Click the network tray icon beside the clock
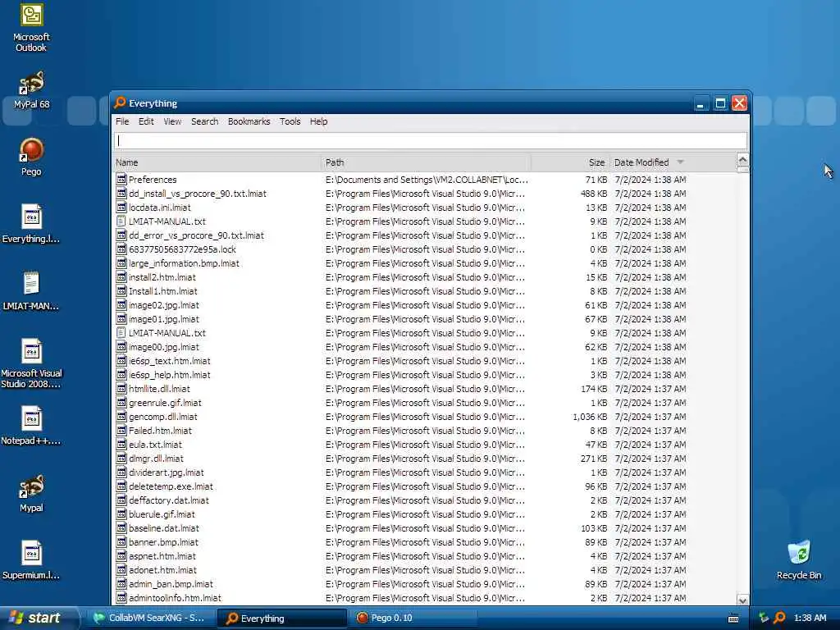 [x=764, y=618]
